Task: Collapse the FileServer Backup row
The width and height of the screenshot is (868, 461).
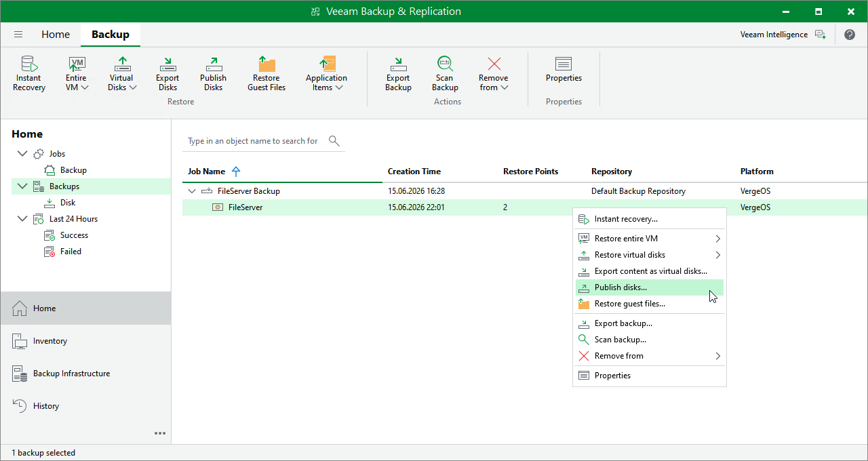Action: (192, 191)
